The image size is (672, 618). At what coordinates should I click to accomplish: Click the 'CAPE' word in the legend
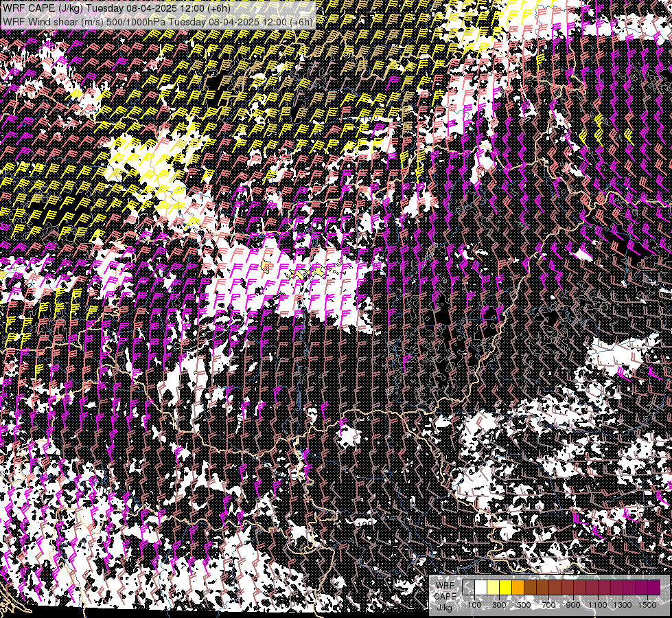coord(445,596)
